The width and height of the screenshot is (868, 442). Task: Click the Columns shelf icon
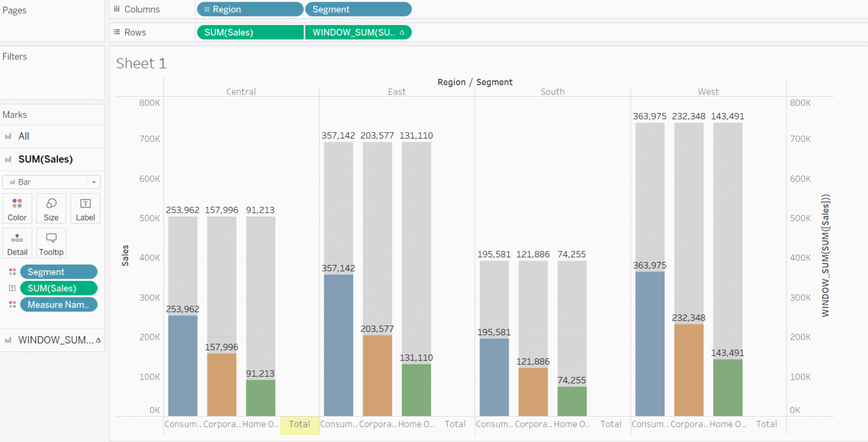coord(117,8)
